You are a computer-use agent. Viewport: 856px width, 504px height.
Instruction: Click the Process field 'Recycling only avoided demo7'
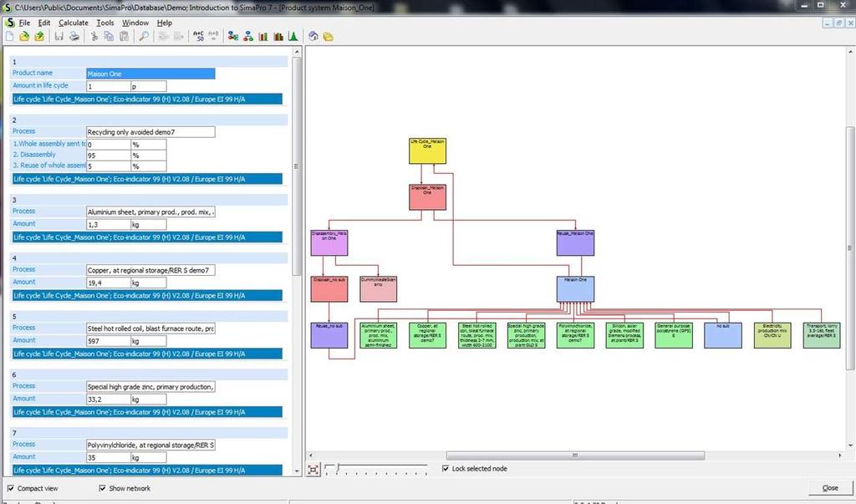[150, 132]
